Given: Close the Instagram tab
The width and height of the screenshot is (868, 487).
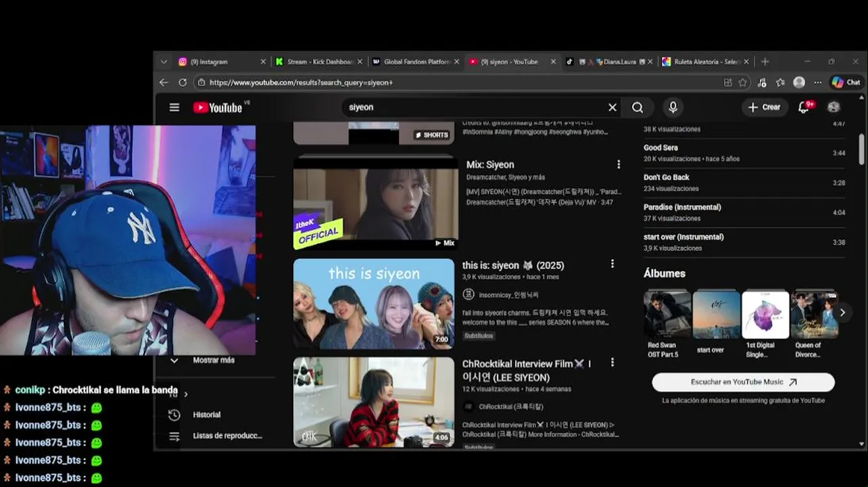Looking at the screenshot, I should click(263, 62).
